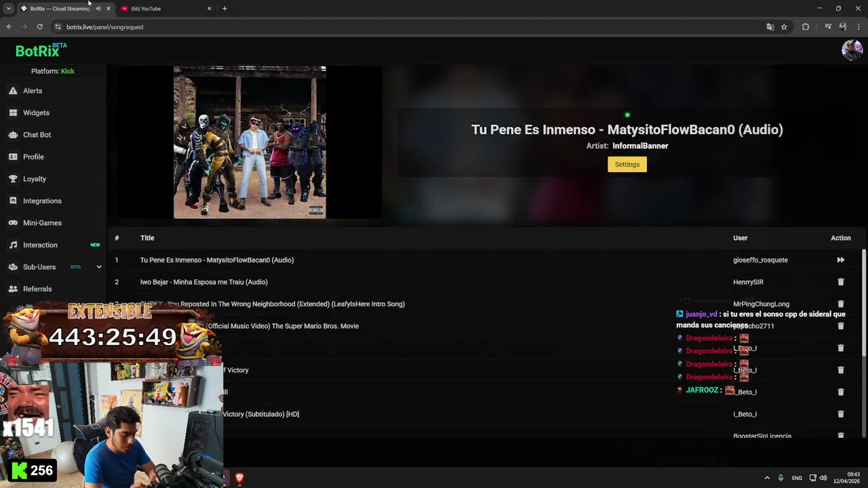Screen dimensions: 868x488
Task: Open a new browser tab
Action: (224, 9)
